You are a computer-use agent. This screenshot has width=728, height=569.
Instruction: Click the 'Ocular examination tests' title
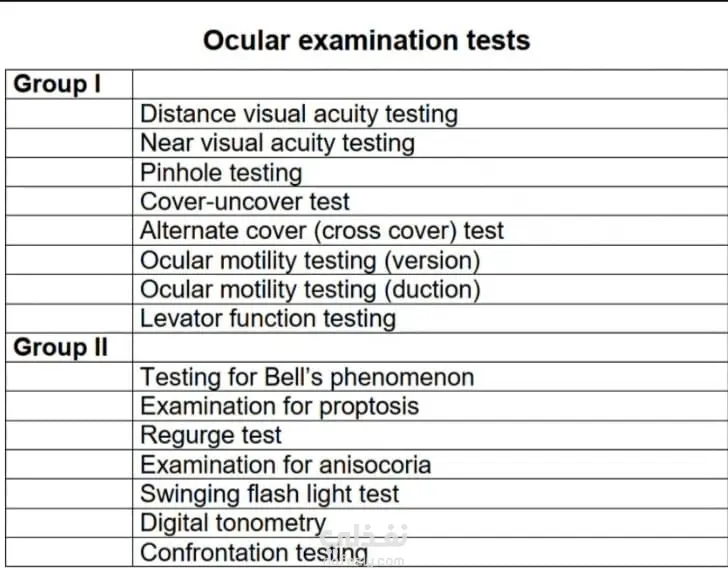(x=366, y=40)
